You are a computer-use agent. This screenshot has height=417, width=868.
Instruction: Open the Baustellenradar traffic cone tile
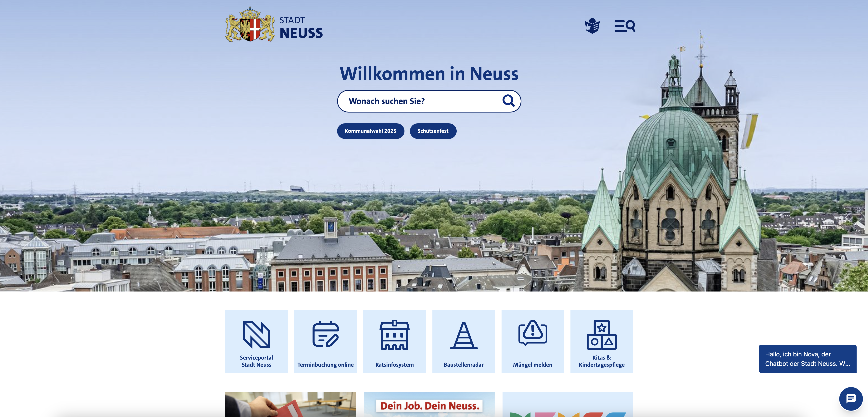[x=464, y=342]
